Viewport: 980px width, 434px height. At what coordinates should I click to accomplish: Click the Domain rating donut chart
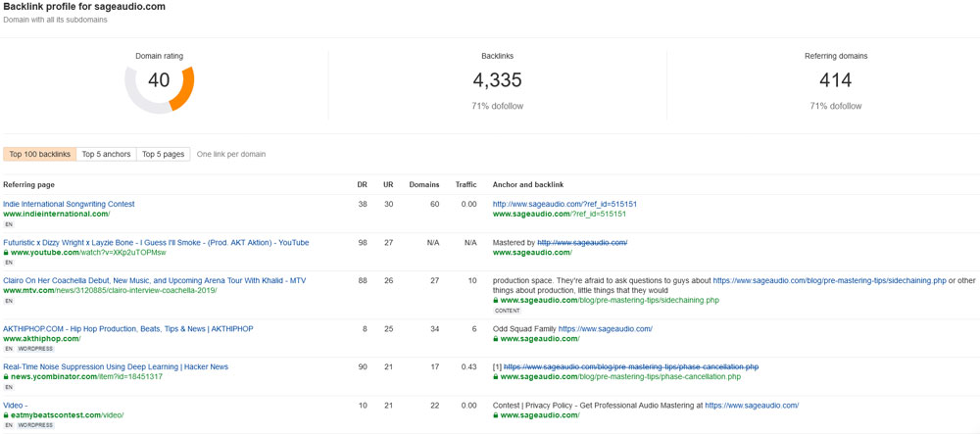click(x=160, y=89)
